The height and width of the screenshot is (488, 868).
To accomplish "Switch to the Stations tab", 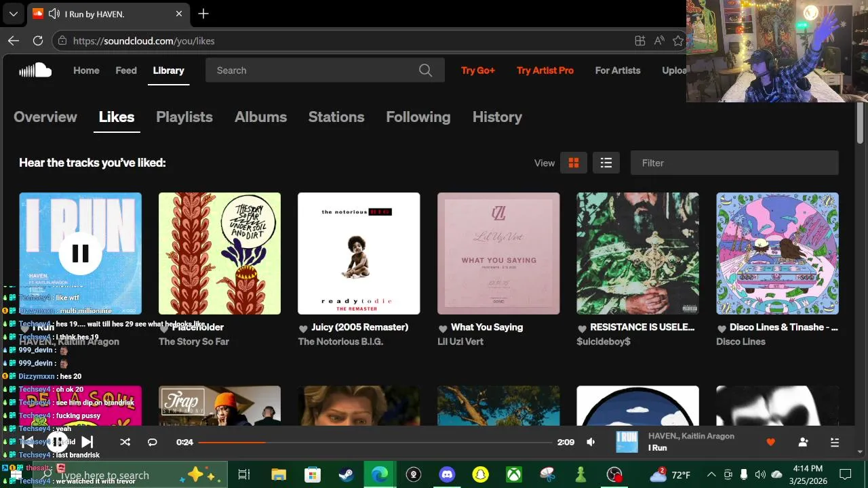I will (x=336, y=117).
